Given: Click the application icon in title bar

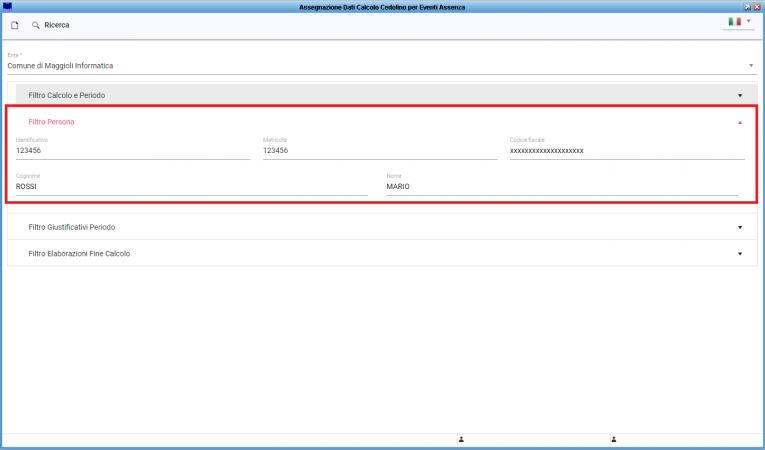Looking at the screenshot, I should pos(7,6).
